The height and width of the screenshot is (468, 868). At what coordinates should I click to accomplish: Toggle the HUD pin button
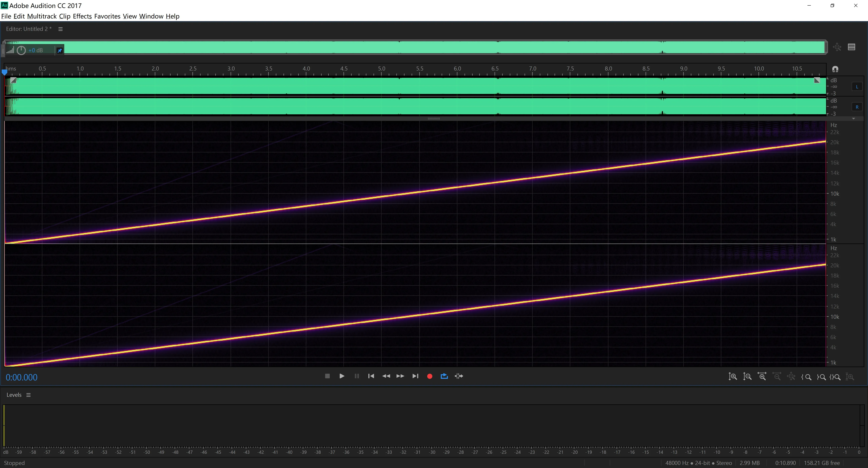click(60, 51)
